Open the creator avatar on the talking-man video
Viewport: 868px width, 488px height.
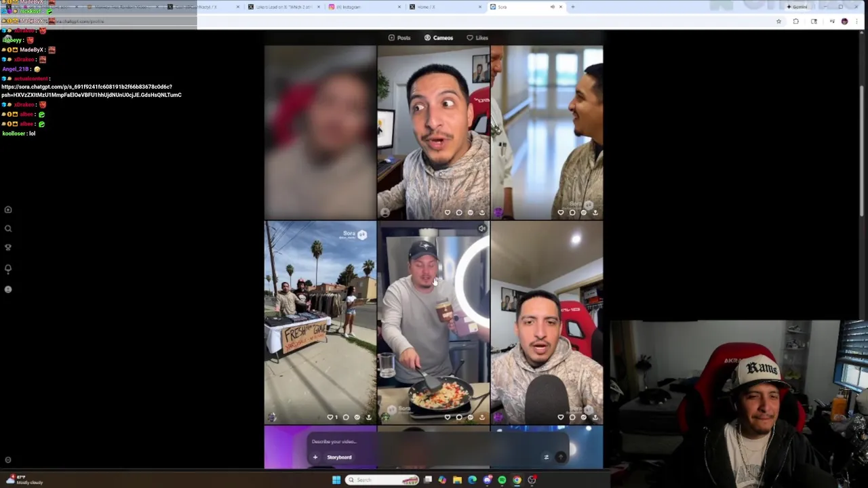(385, 213)
